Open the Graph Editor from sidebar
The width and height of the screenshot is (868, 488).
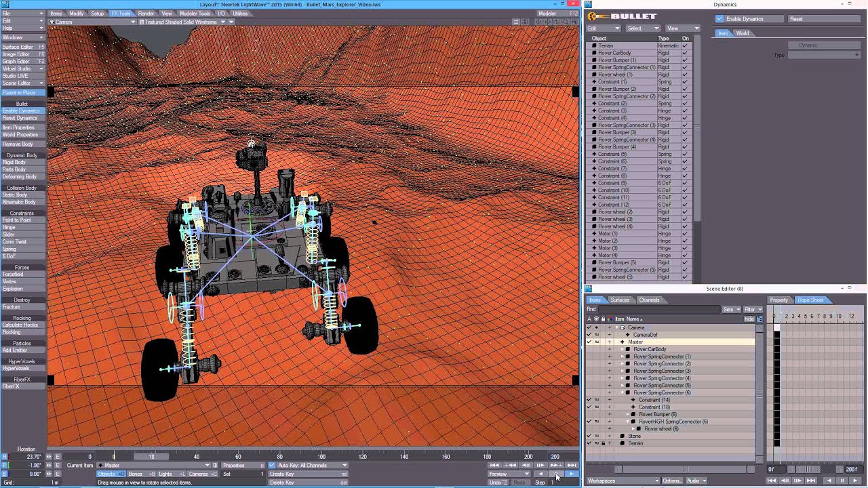click(22, 62)
